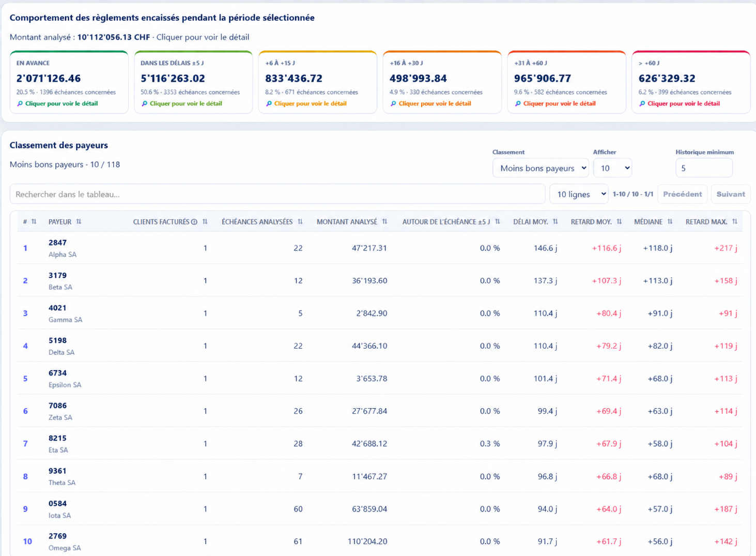This screenshot has height=556, width=756.
Task: Open the Afficher dropdown showing 10
Action: (612, 168)
